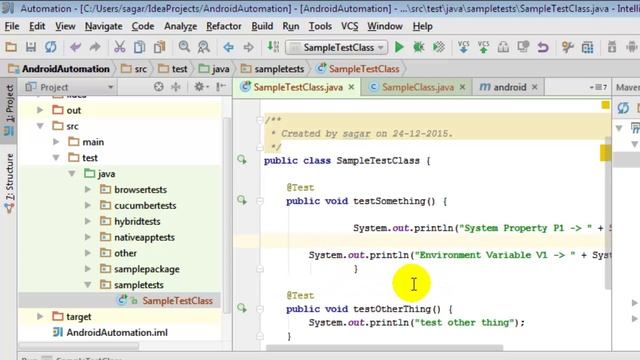Image resolution: width=640 pixels, height=360 pixels.
Task: Select sampletests breadcrumb
Action: click(273, 69)
